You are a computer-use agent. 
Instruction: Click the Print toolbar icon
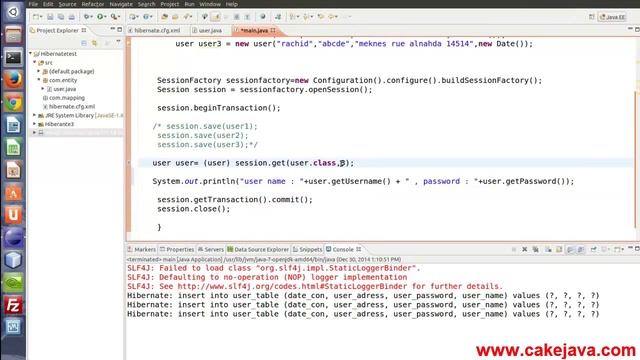pos(71,17)
